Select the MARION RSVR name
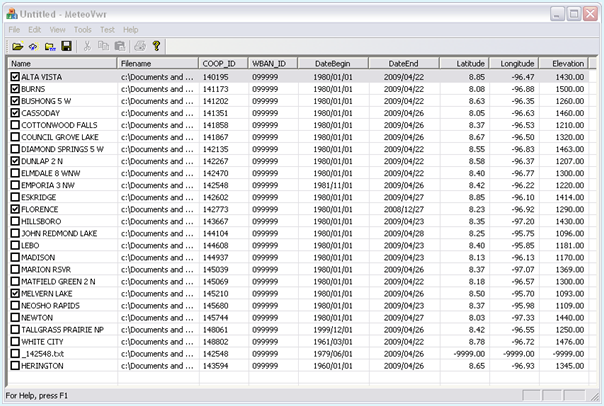 [46, 269]
